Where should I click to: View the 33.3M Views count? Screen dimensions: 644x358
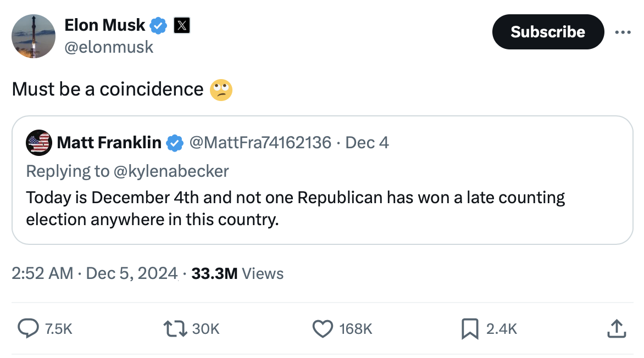(237, 273)
